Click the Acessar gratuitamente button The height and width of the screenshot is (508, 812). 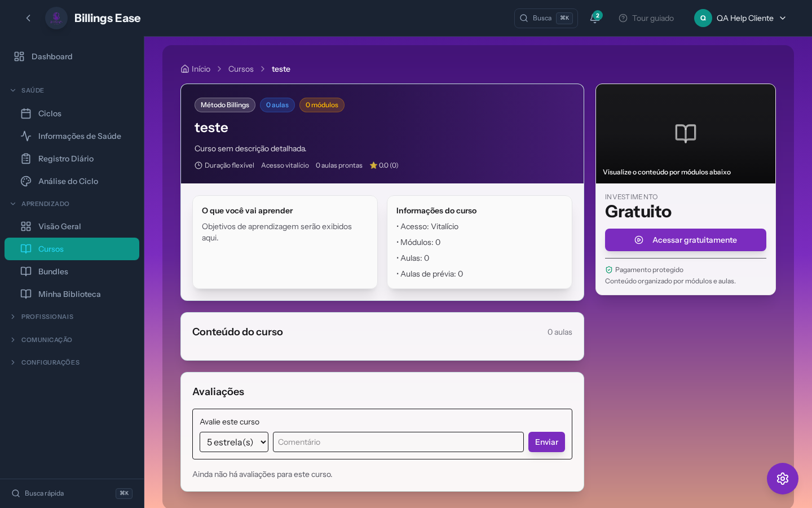click(x=685, y=240)
